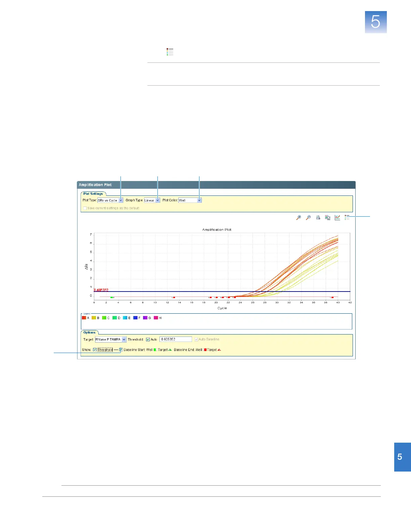Viewport: 411px width, 532px height.
Task: Click the red A legend swatch
Action: (84, 318)
